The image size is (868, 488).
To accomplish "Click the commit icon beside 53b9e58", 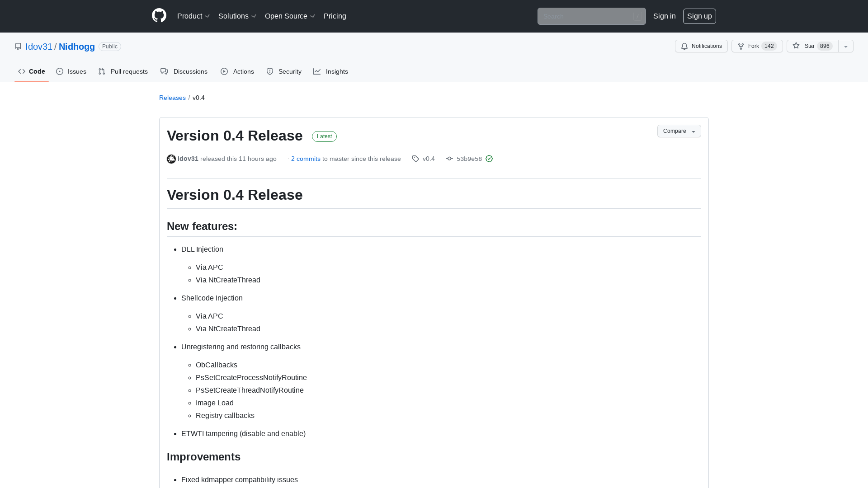I will coord(449,159).
